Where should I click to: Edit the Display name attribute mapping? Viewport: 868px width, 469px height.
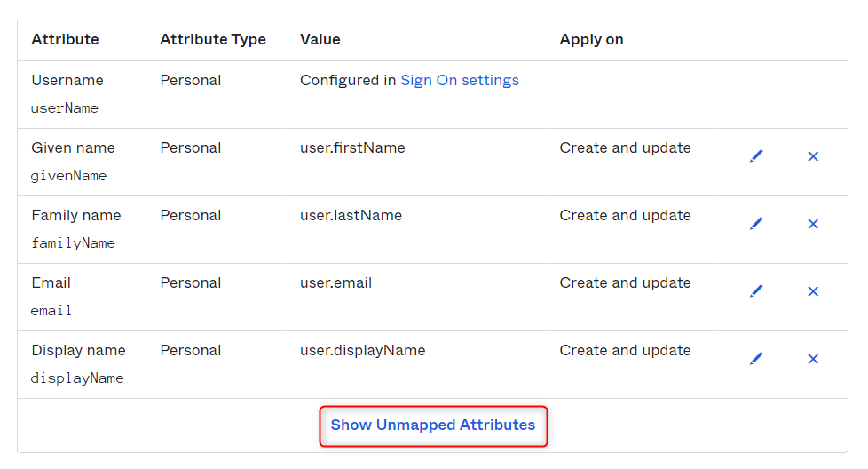(x=756, y=359)
